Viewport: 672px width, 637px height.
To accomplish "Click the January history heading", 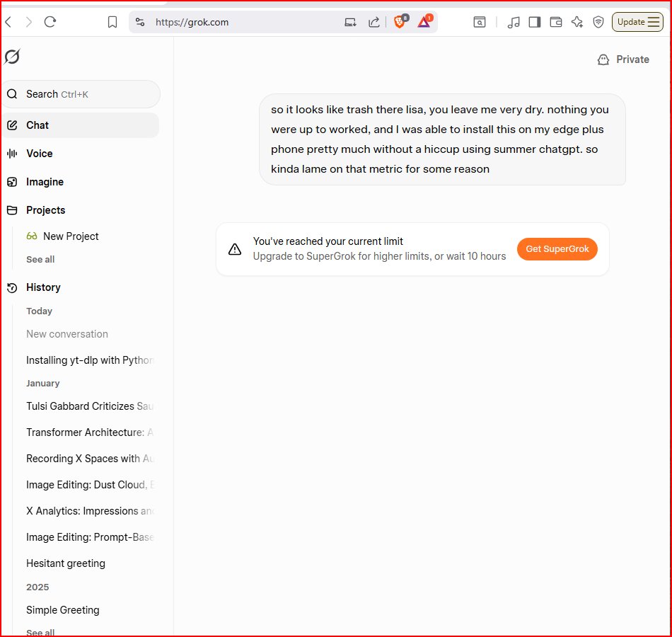I will (x=43, y=383).
